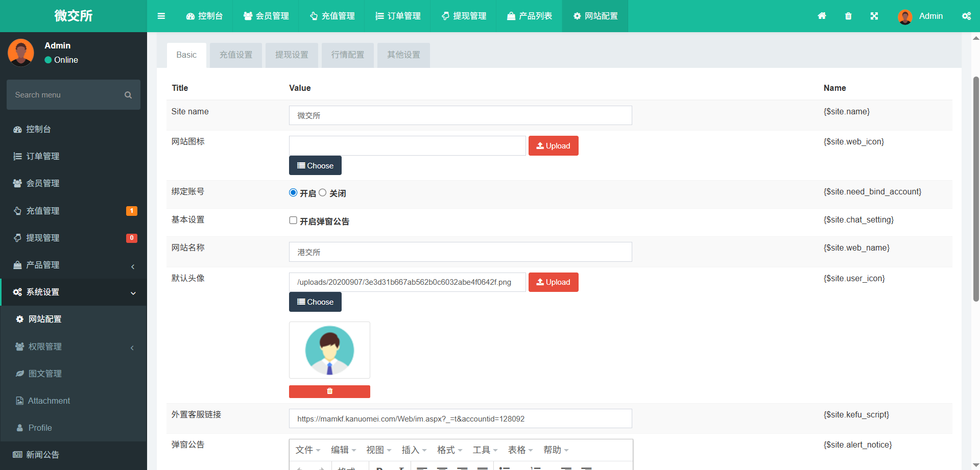Switch to the 其他设置 tab
The image size is (980, 470).
pos(403,55)
